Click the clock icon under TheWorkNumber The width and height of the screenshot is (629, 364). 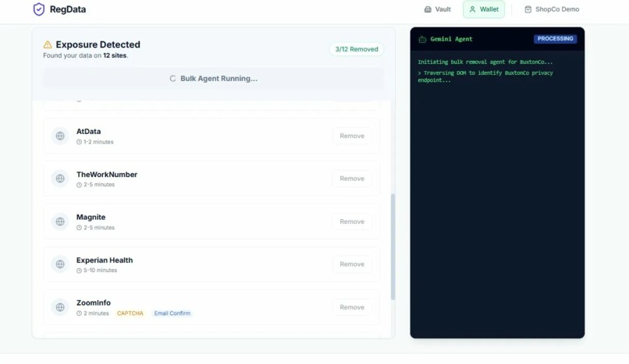79,185
